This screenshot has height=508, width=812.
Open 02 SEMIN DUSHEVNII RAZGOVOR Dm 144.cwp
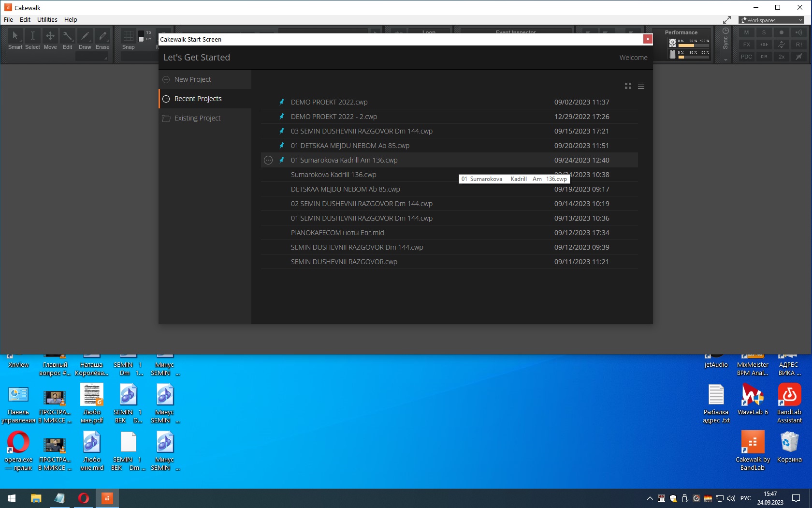point(449,204)
